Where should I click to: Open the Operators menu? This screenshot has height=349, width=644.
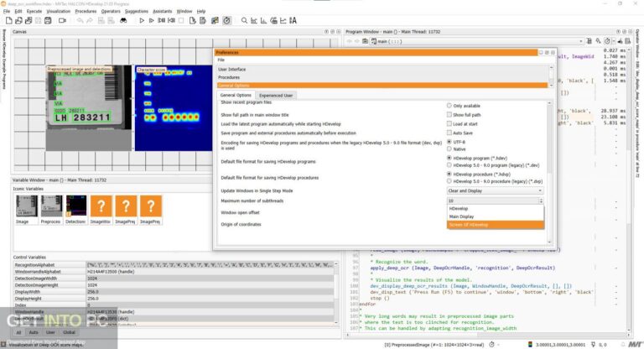[111, 11]
